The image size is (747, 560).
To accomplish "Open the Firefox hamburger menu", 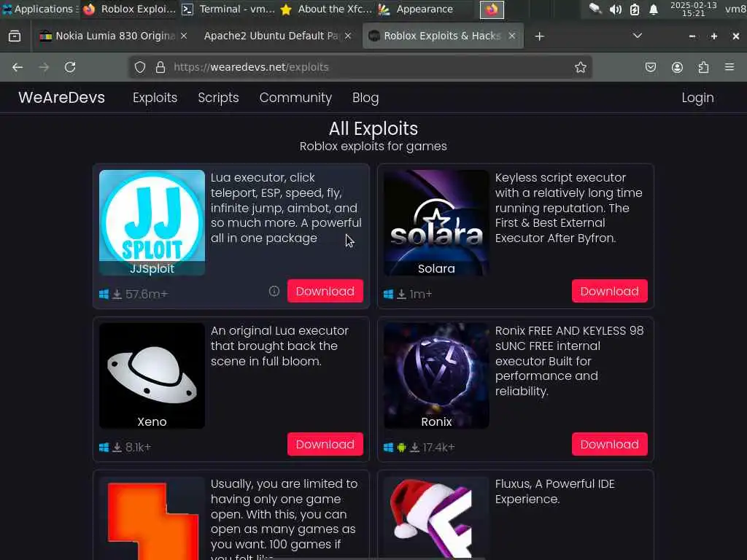I will [729, 67].
